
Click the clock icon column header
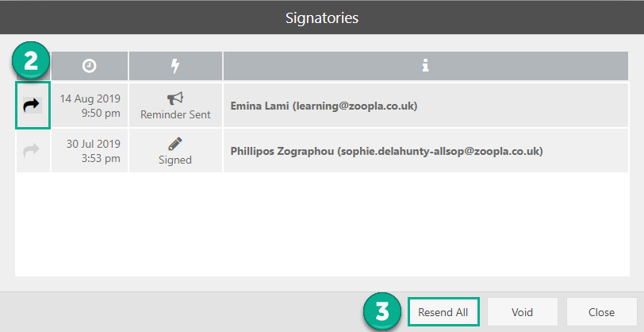(x=89, y=67)
